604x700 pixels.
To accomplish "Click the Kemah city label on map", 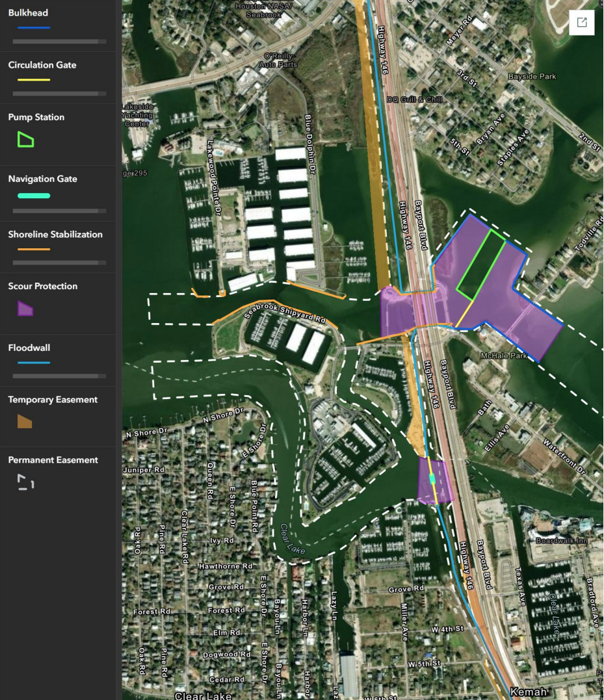I will tap(529, 692).
